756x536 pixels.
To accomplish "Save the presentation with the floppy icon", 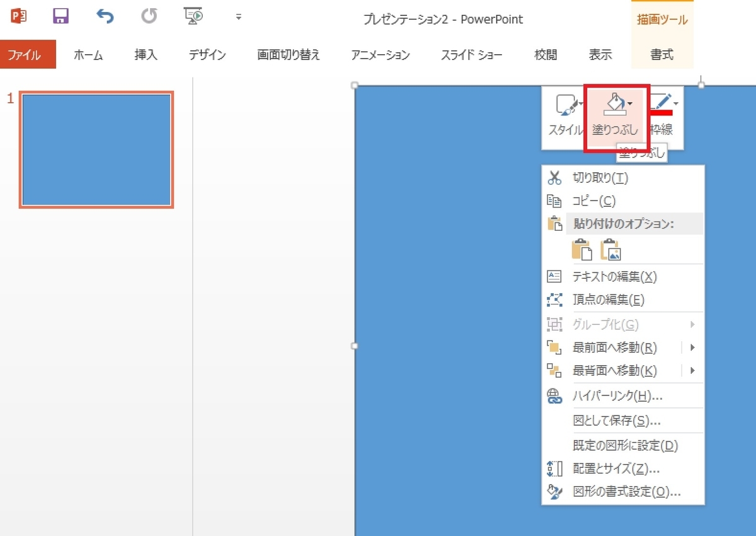I will pyautogui.click(x=60, y=16).
